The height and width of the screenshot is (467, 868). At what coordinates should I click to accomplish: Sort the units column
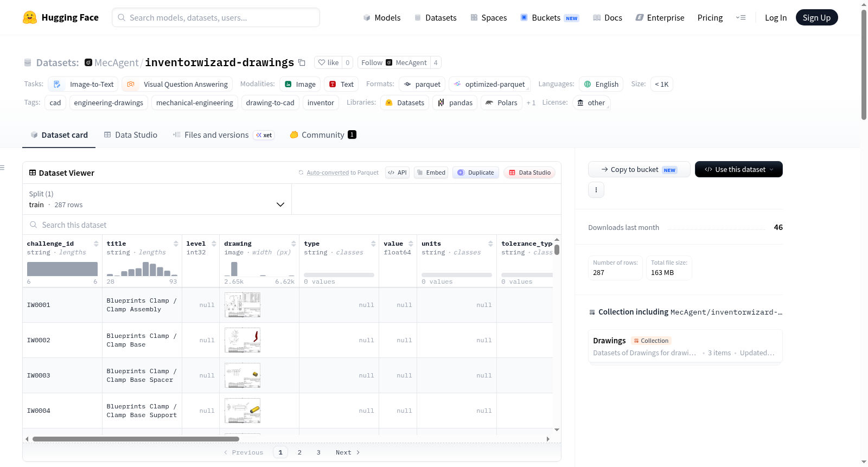click(490, 244)
